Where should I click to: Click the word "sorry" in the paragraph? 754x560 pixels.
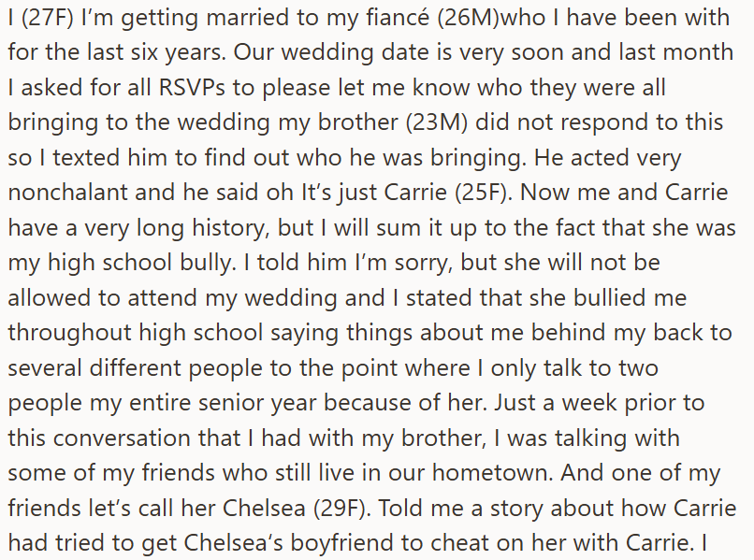[x=424, y=263]
